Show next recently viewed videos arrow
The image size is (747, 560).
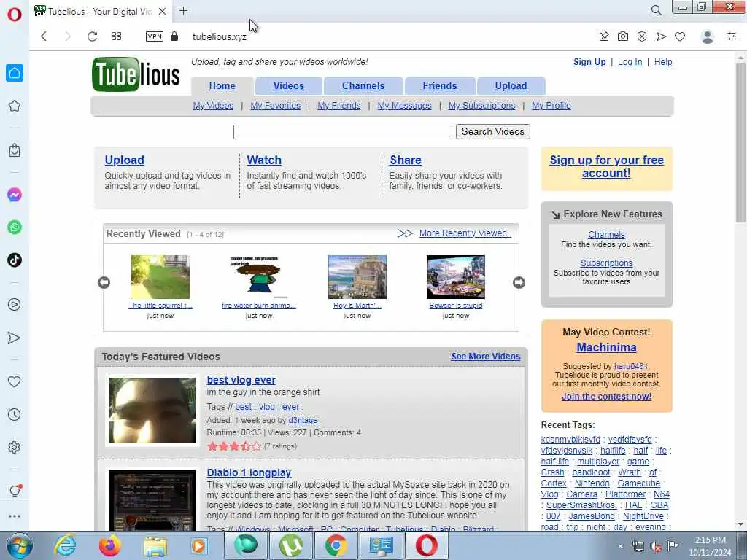519,282
